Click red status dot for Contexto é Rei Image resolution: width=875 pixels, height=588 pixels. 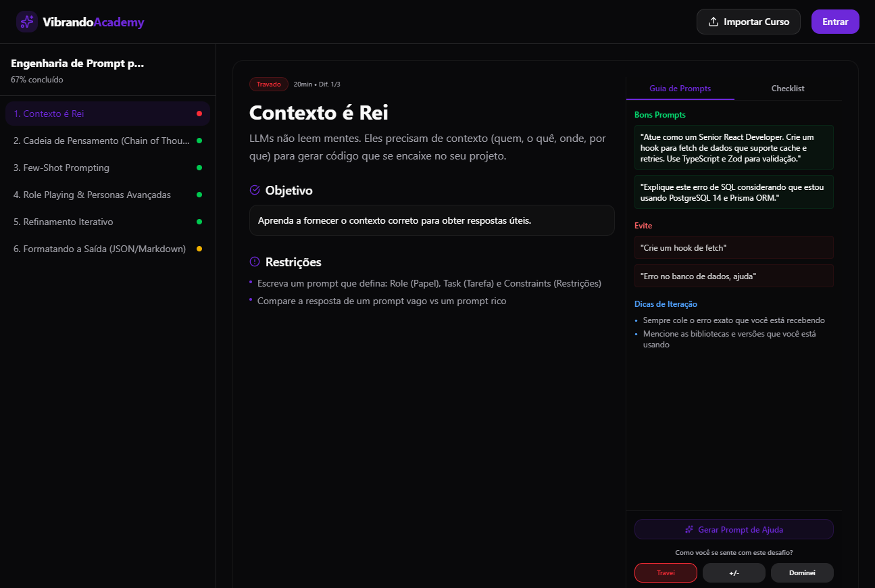pyautogui.click(x=199, y=114)
